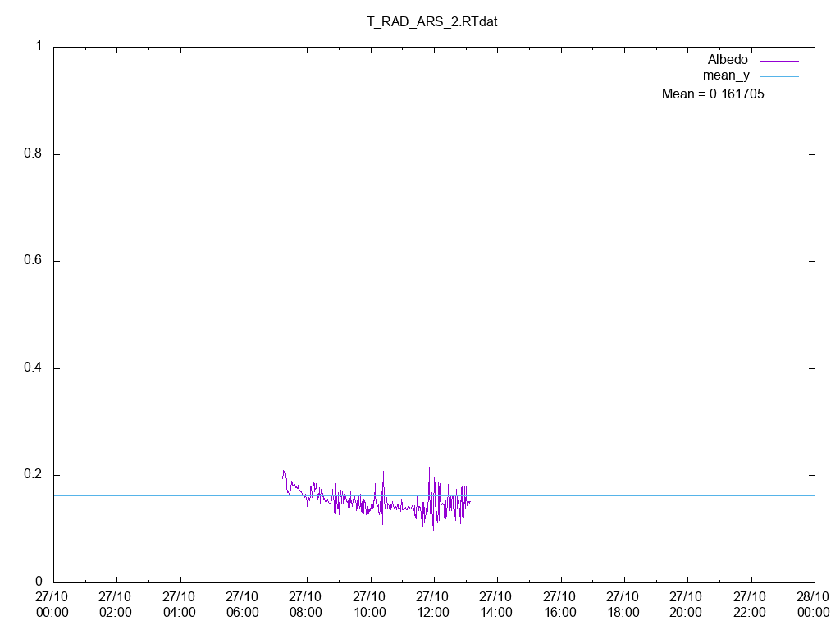Click the y-axis label 1

point(39,46)
